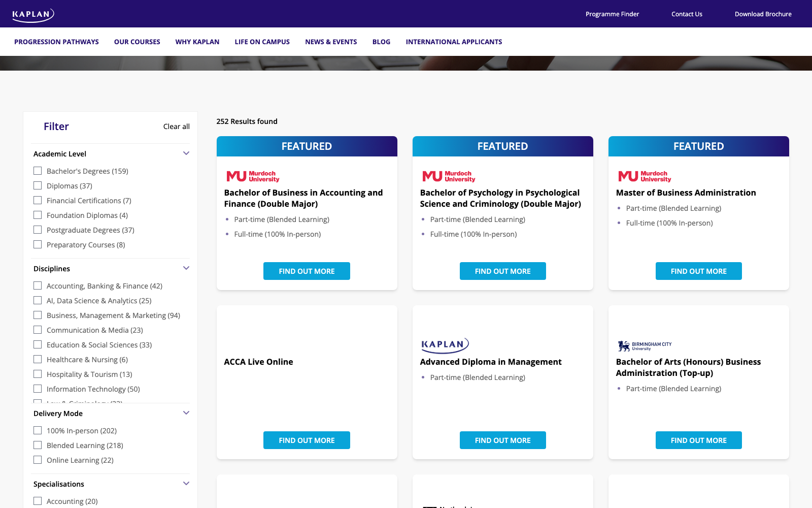The height and width of the screenshot is (508, 812).
Task: Tick Blended Learning delivery mode
Action: (38, 445)
